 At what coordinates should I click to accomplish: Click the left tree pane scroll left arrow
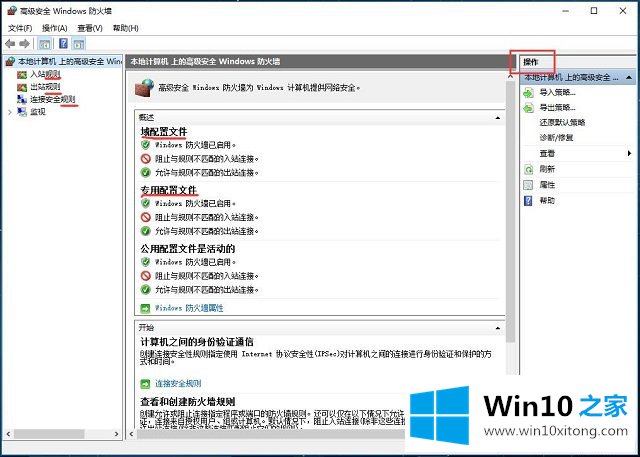click(x=8, y=434)
